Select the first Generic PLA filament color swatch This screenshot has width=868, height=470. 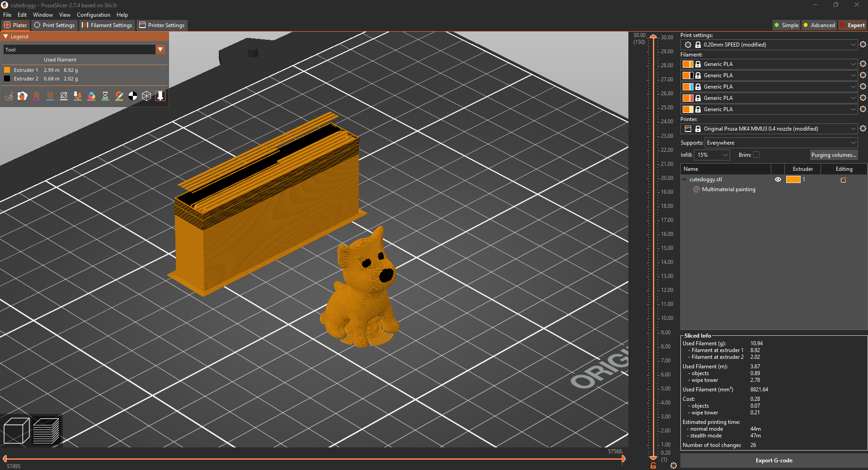coord(688,64)
